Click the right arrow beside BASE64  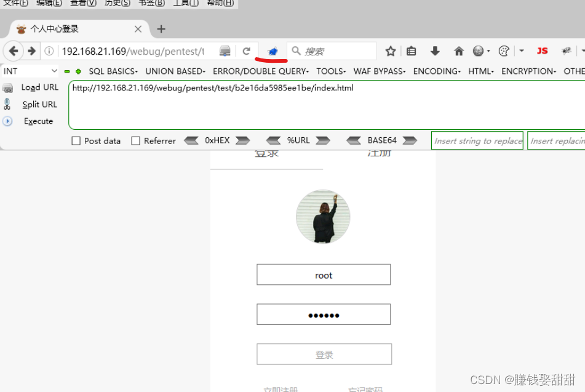[x=410, y=140]
